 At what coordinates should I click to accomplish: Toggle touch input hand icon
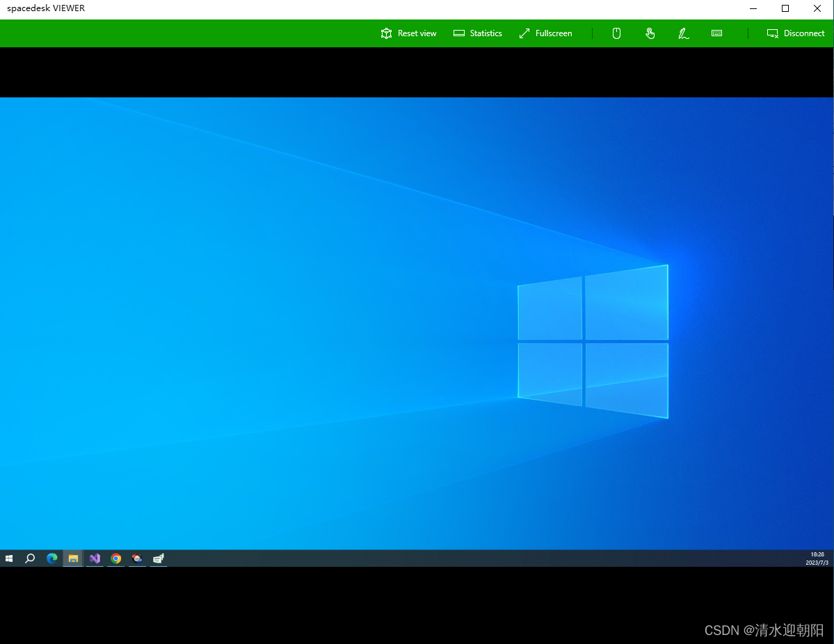tap(650, 33)
